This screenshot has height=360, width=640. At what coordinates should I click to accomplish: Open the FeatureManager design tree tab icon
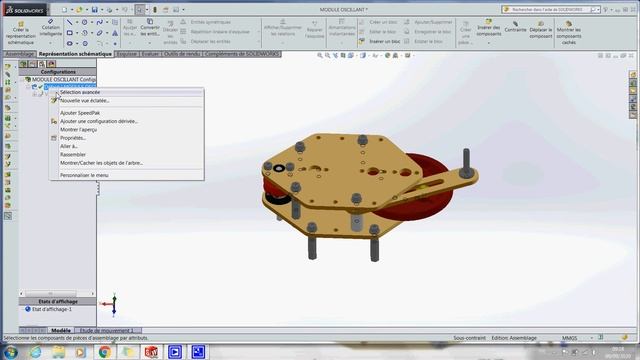click(23, 64)
